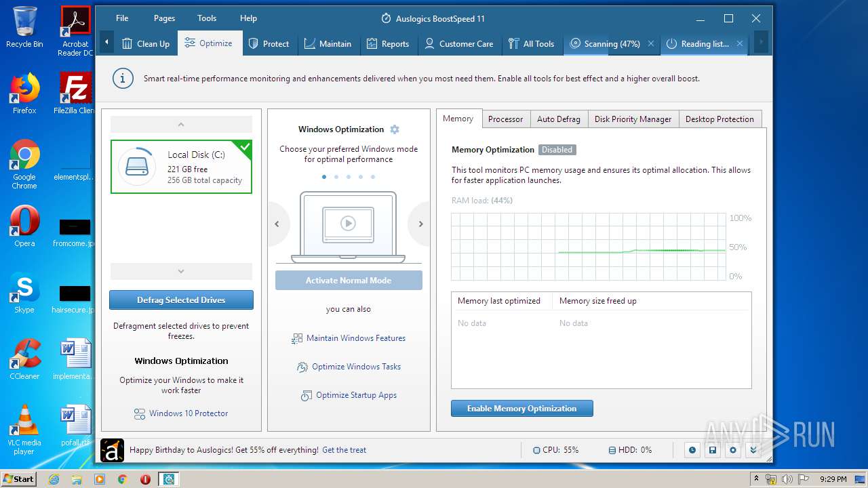Close the Reading list tab

[x=740, y=43]
